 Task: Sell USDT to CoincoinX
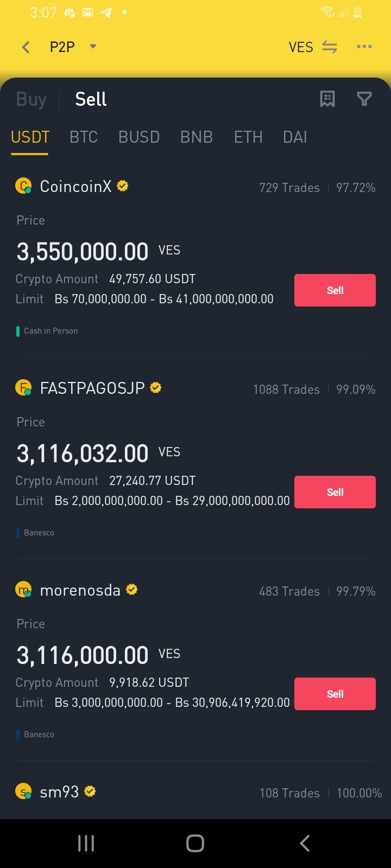tap(335, 290)
